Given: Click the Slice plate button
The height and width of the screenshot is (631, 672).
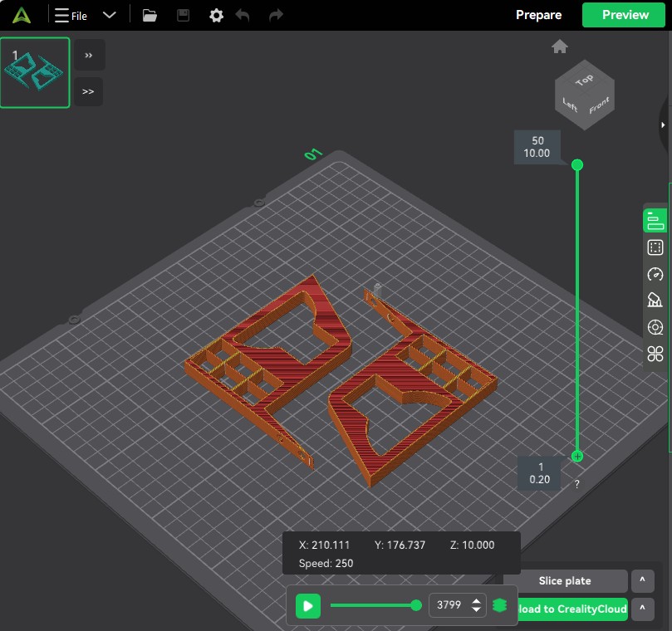Looking at the screenshot, I should click(x=565, y=581).
